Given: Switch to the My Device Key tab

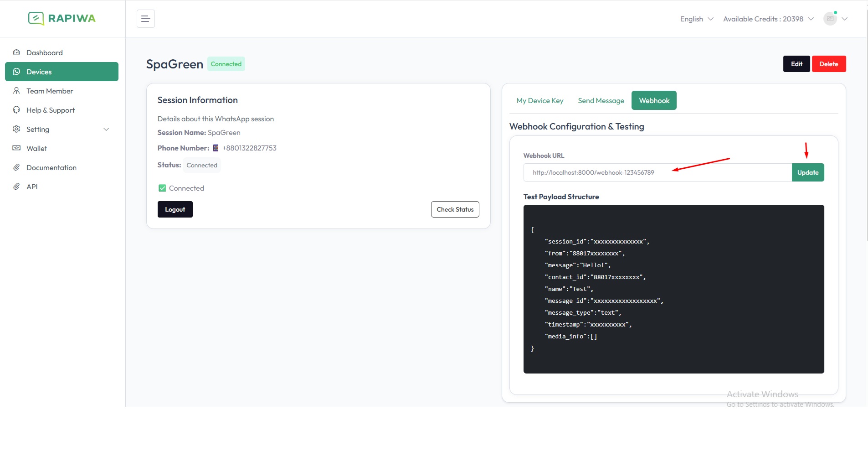Looking at the screenshot, I should (539, 101).
